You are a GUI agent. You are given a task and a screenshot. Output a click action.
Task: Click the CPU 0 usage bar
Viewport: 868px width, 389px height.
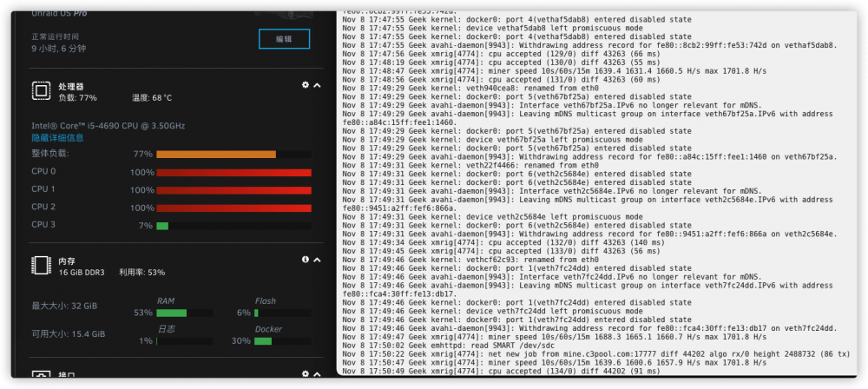click(x=233, y=172)
